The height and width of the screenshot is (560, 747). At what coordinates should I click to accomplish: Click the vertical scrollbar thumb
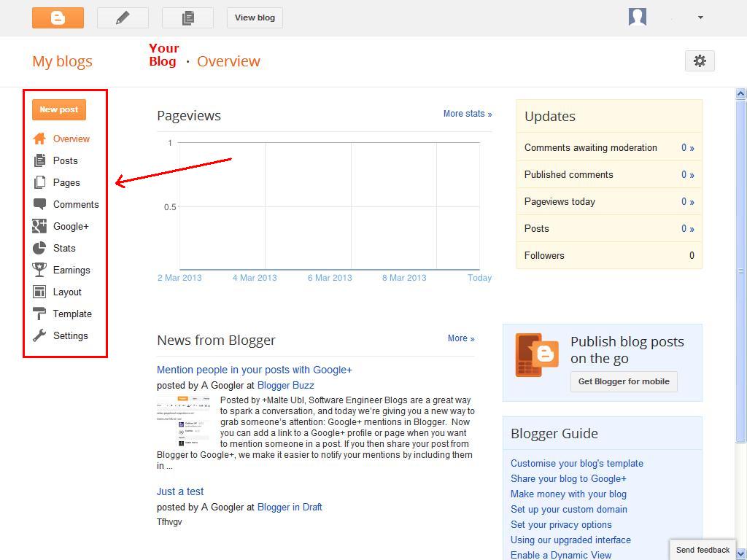click(741, 271)
